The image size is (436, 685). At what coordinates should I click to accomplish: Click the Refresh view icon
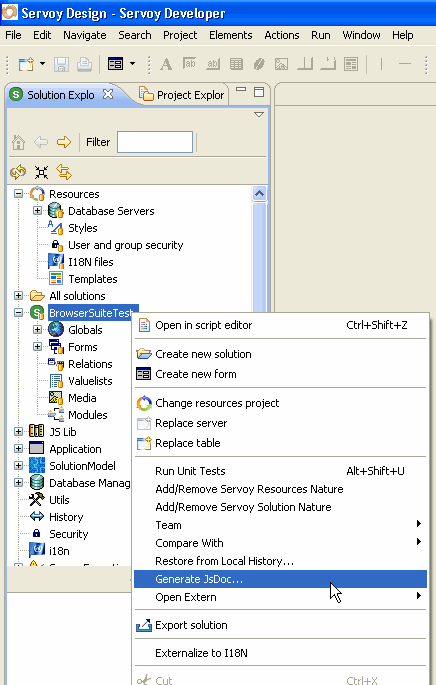tap(18, 173)
